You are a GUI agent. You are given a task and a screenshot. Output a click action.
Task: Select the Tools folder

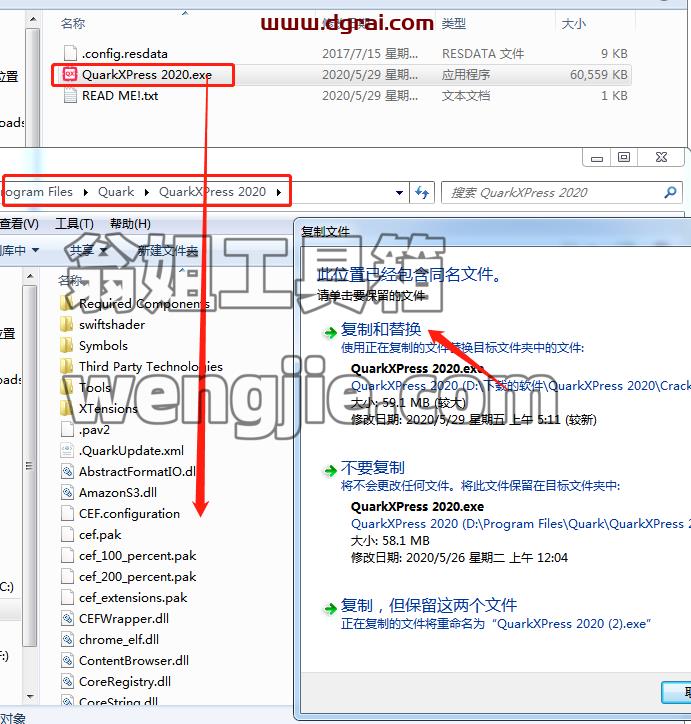[x=86, y=387]
